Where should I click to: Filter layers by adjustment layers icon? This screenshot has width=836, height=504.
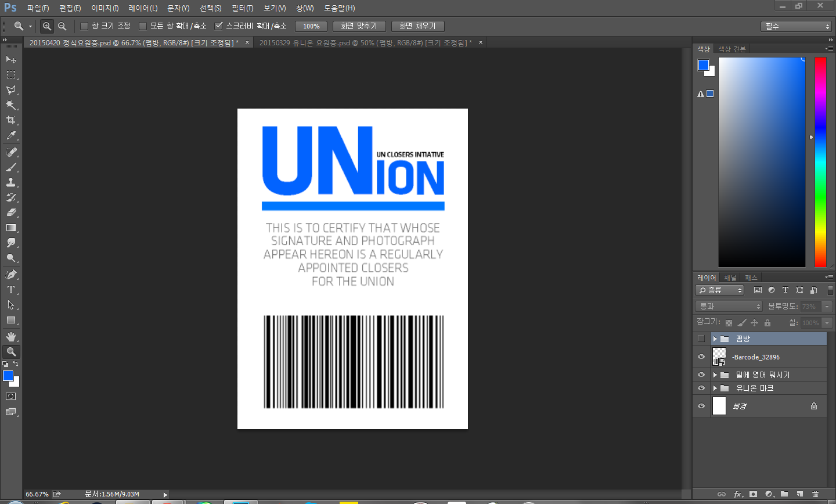pos(772,290)
